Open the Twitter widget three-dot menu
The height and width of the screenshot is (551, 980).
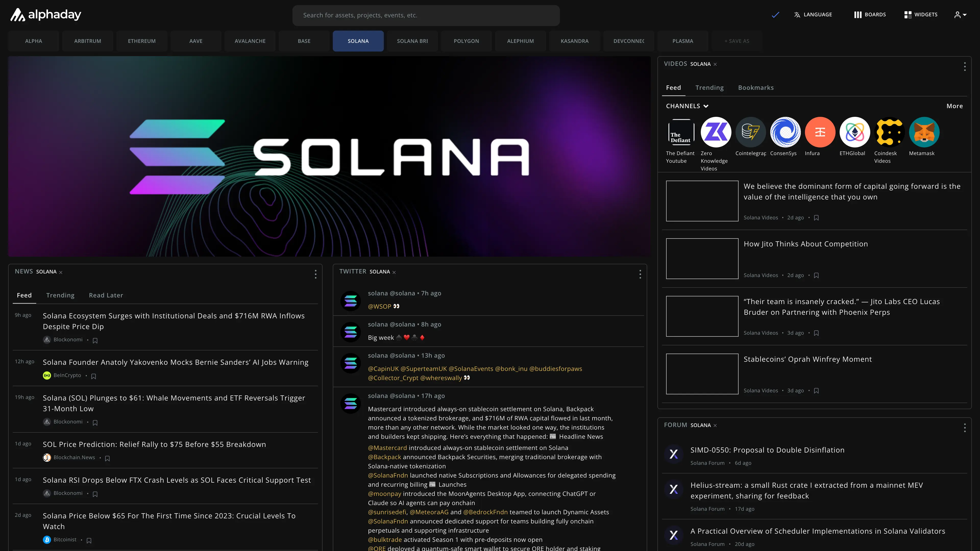pos(640,274)
